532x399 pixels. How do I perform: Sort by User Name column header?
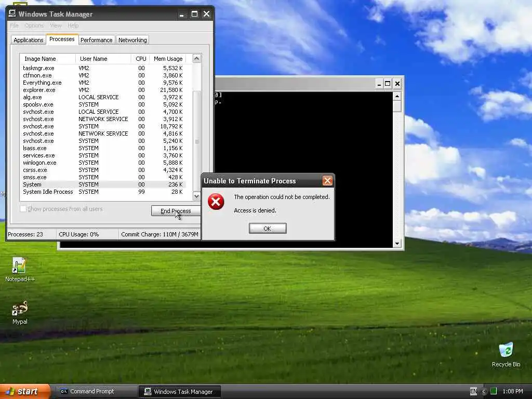click(103, 59)
